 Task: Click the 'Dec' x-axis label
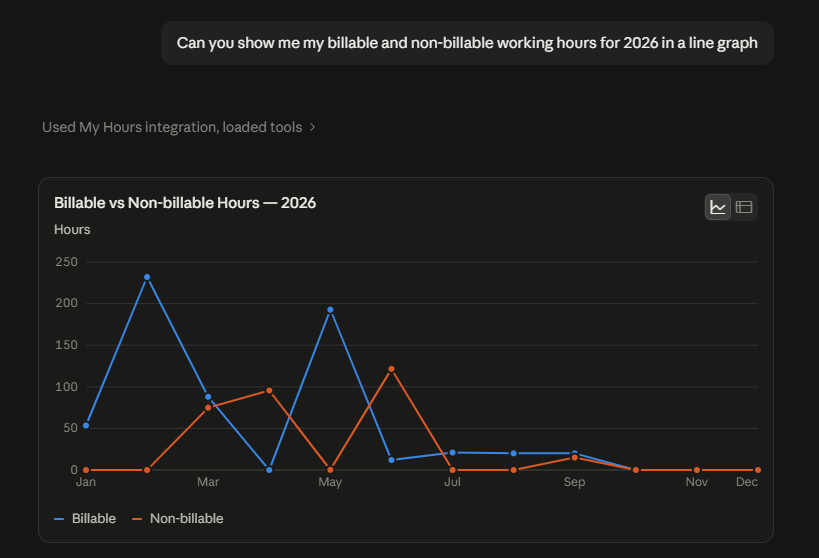(x=747, y=482)
